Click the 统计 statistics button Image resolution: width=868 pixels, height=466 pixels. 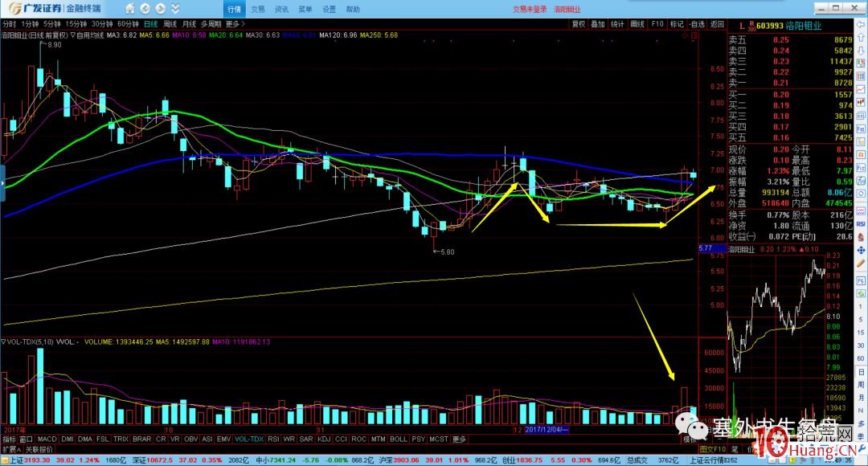click(x=617, y=24)
